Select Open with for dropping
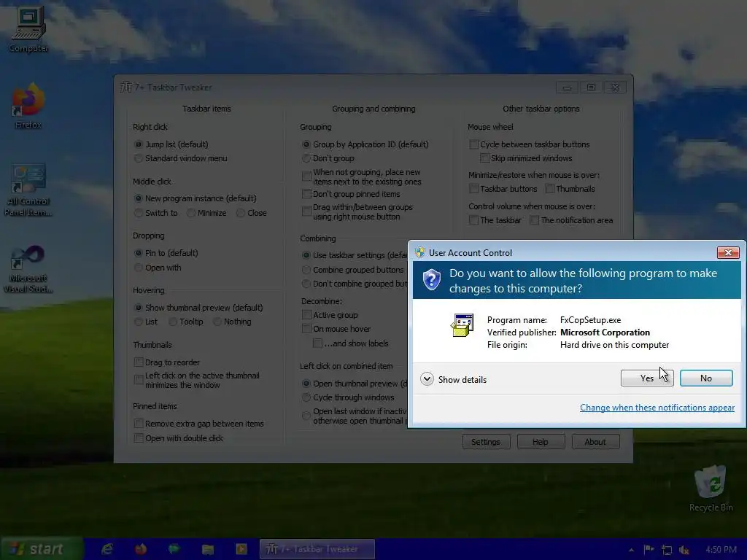This screenshot has height=560, width=747. pyautogui.click(x=139, y=268)
